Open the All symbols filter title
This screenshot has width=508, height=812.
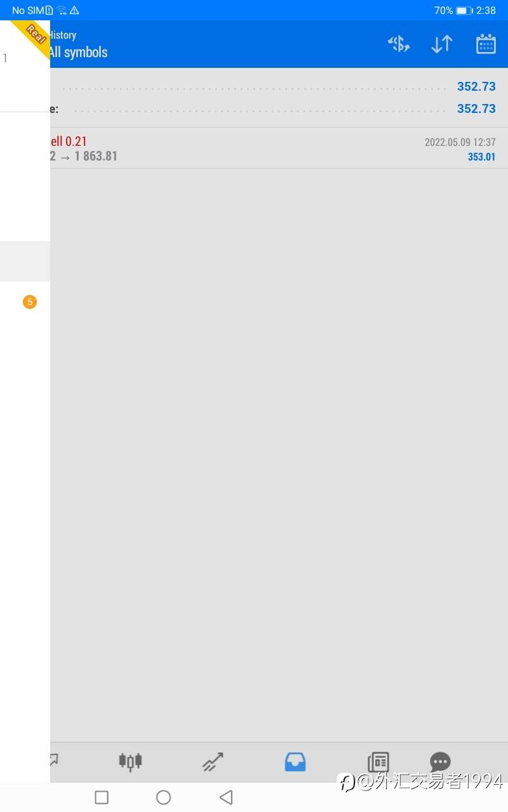(78, 52)
